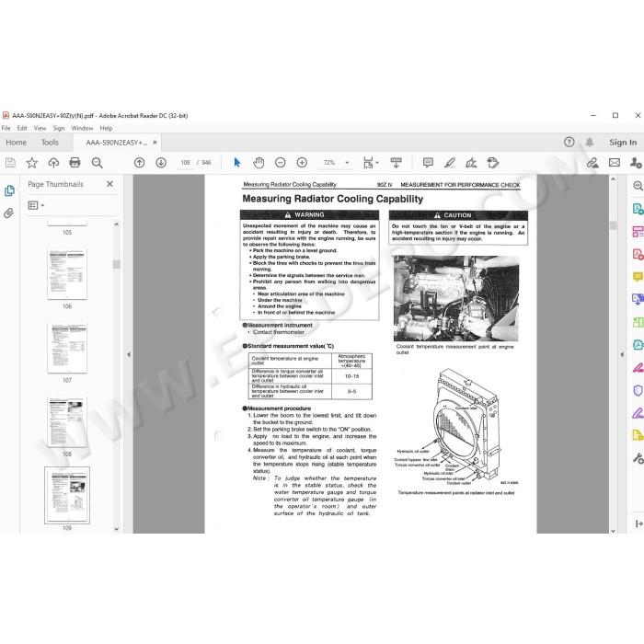Select page 109 thumbnail
Image resolution: width=644 pixels, height=644 pixels.
[67, 495]
